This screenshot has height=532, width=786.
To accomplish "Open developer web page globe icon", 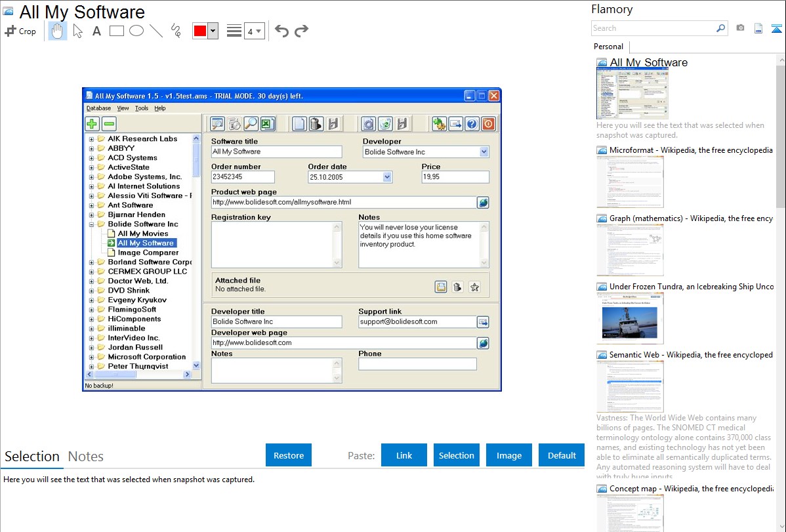I will coord(483,343).
